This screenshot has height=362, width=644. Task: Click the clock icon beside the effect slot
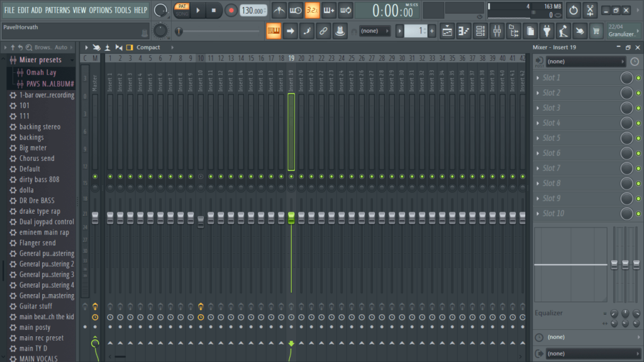coord(635,61)
